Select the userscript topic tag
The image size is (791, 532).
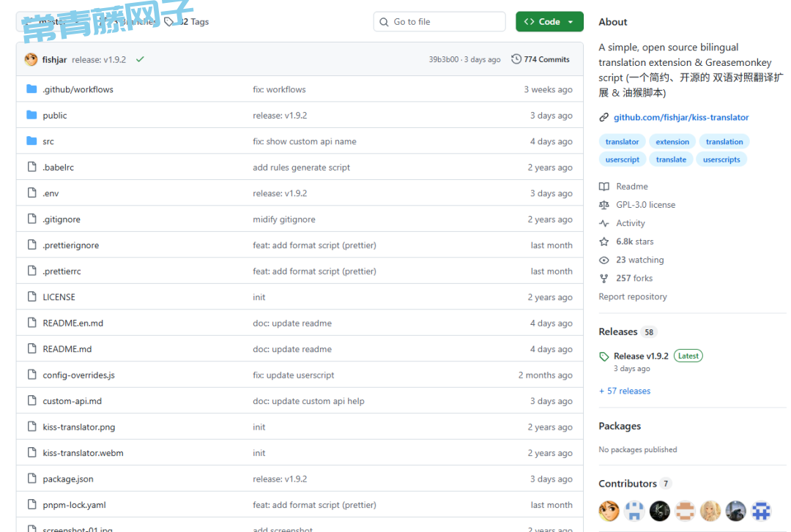click(622, 160)
